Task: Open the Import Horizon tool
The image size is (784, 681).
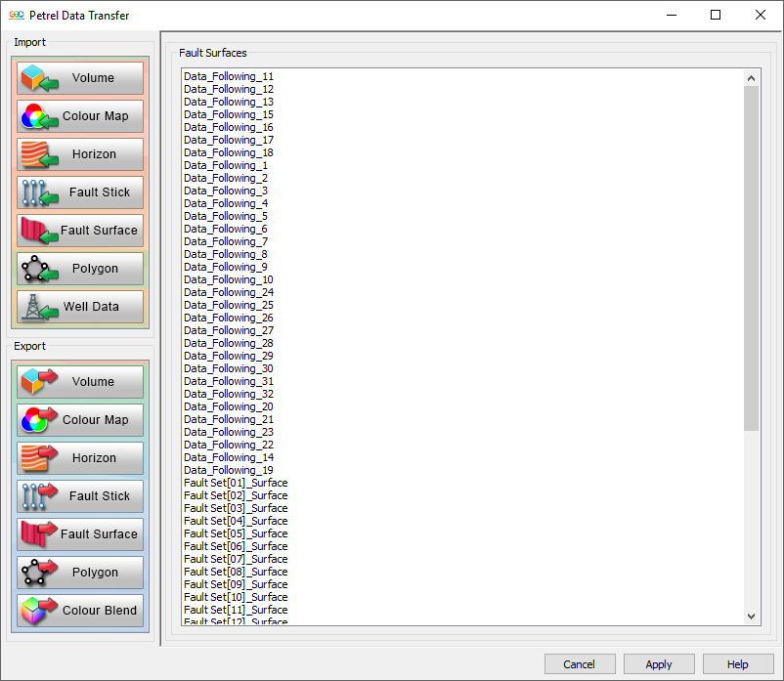Action: [x=80, y=154]
